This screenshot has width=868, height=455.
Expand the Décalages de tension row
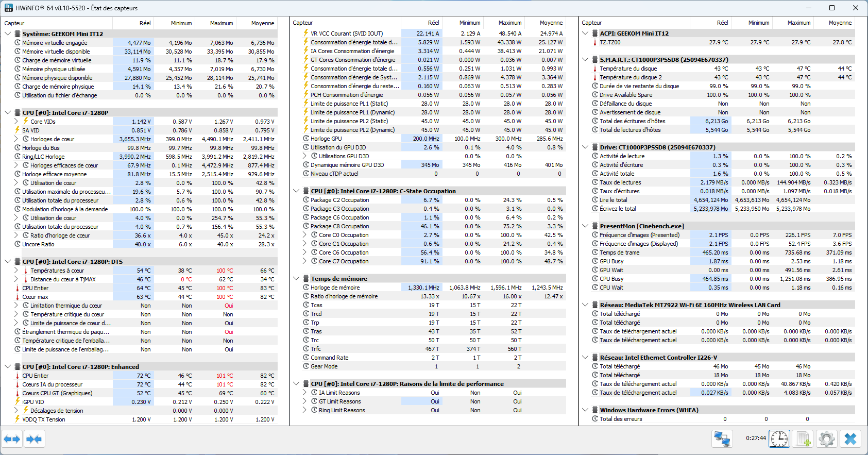16,411
